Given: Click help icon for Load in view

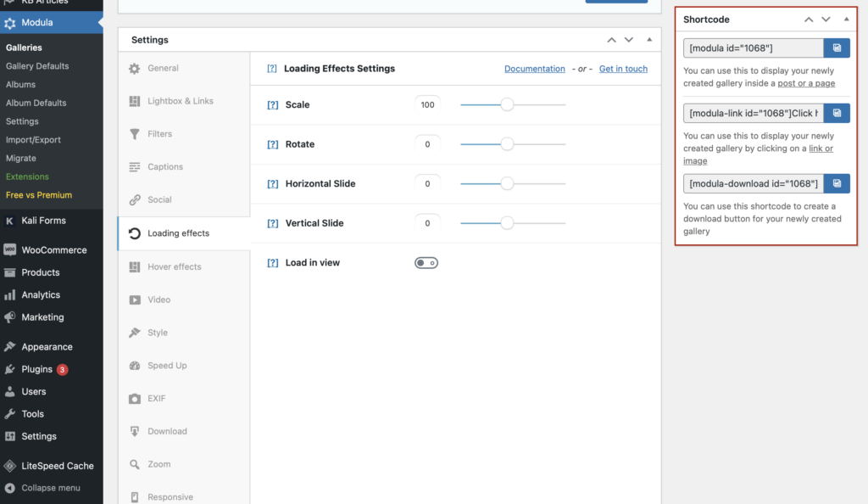Looking at the screenshot, I should [272, 263].
